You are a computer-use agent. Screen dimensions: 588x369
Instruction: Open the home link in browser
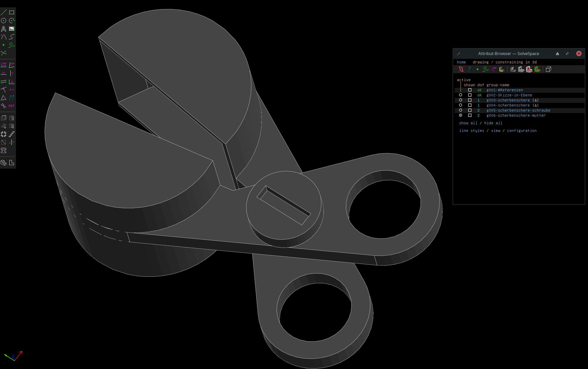(461, 62)
